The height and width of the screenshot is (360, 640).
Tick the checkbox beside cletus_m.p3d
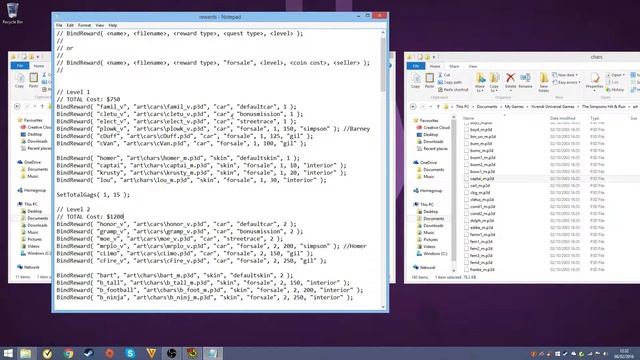466,200
